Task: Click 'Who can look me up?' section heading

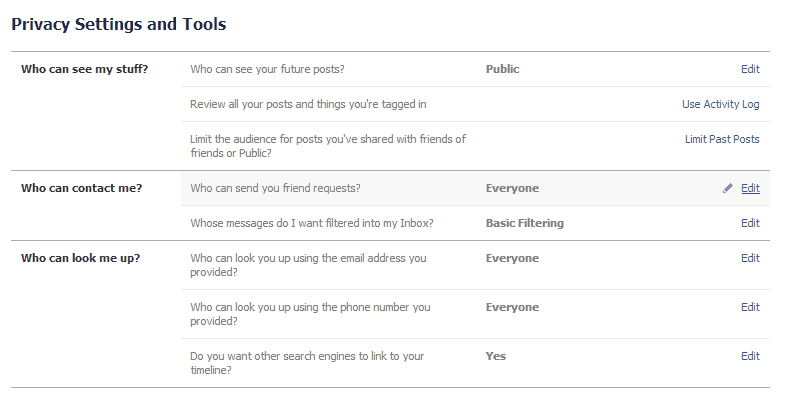Action: (80, 258)
